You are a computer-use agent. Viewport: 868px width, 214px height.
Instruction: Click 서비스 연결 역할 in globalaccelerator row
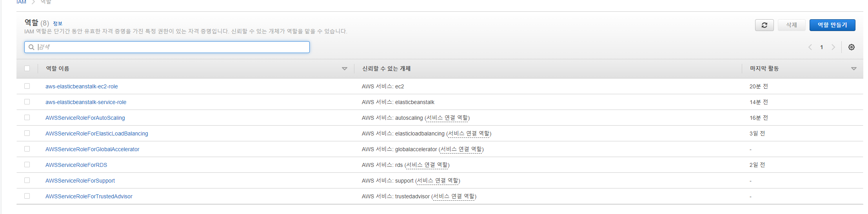coord(461,149)
